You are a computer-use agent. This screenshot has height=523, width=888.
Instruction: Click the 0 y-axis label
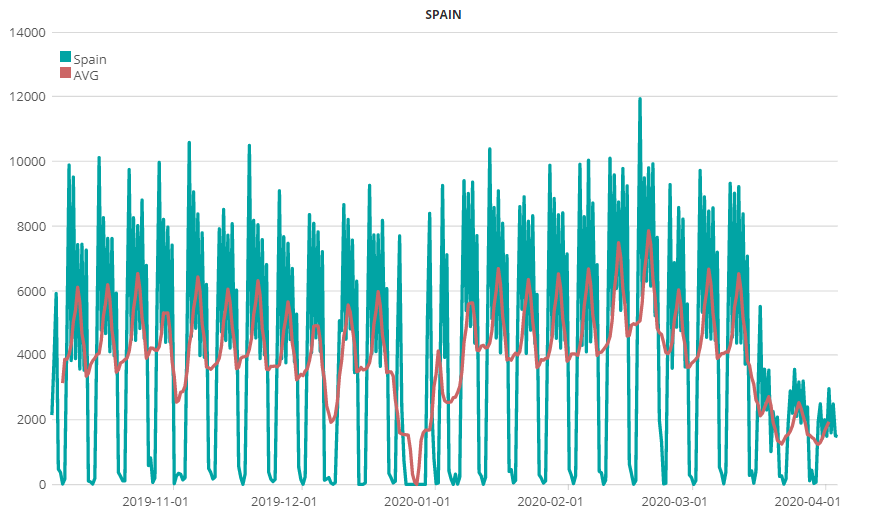42,485
